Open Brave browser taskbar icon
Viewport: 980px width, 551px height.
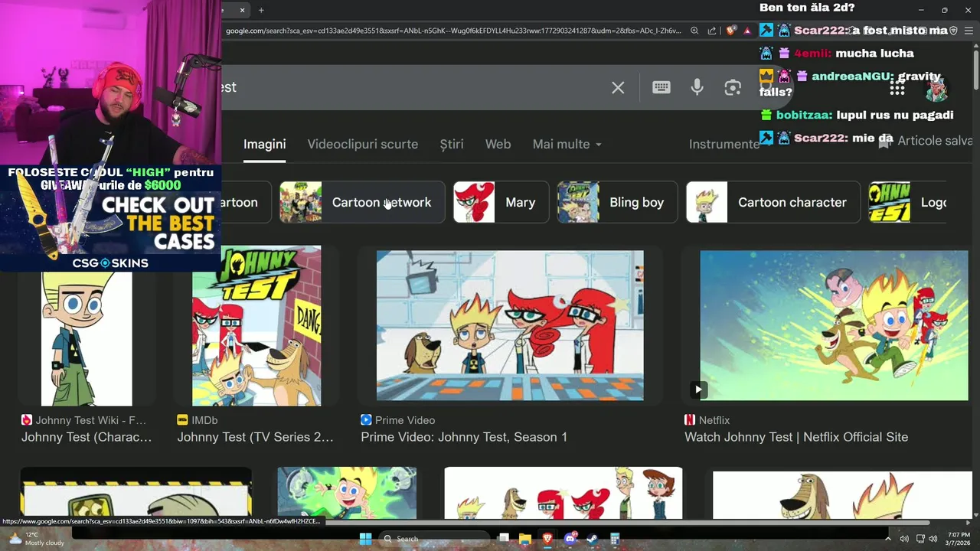(x=547, y=539)
